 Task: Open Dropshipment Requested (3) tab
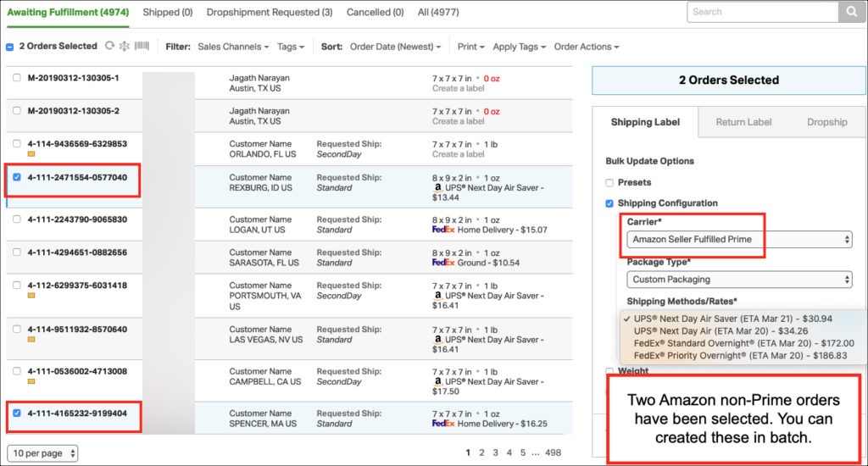(270, 12)
